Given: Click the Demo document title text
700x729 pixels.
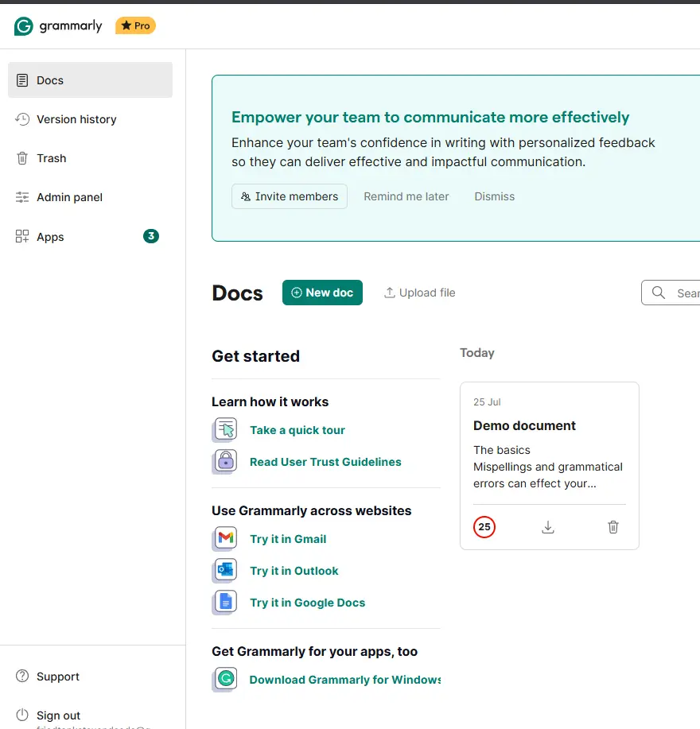Looking at the screenshot, I should pyautogui.click(x=524, y=425).
